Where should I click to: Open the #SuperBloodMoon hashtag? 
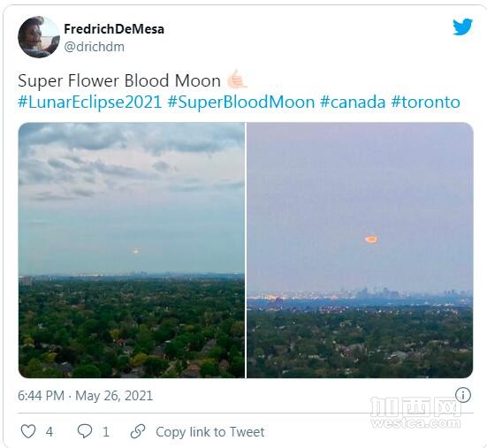241,103
